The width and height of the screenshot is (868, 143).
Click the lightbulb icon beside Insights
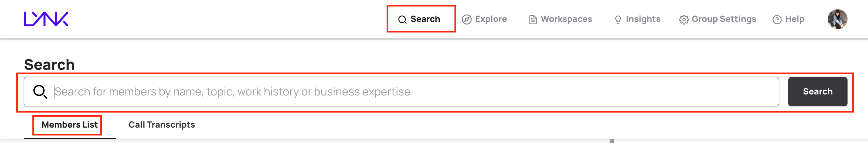618,20
